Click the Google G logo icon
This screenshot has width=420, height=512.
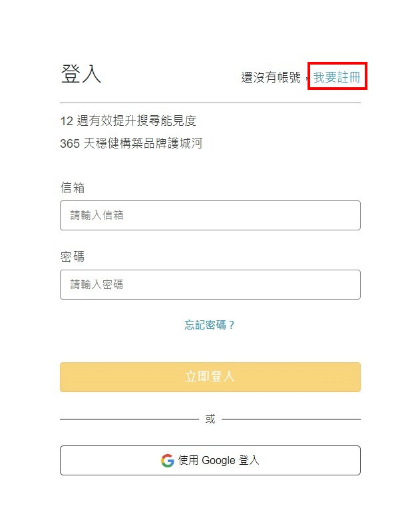pyautogui.click(x=167, y=461)
